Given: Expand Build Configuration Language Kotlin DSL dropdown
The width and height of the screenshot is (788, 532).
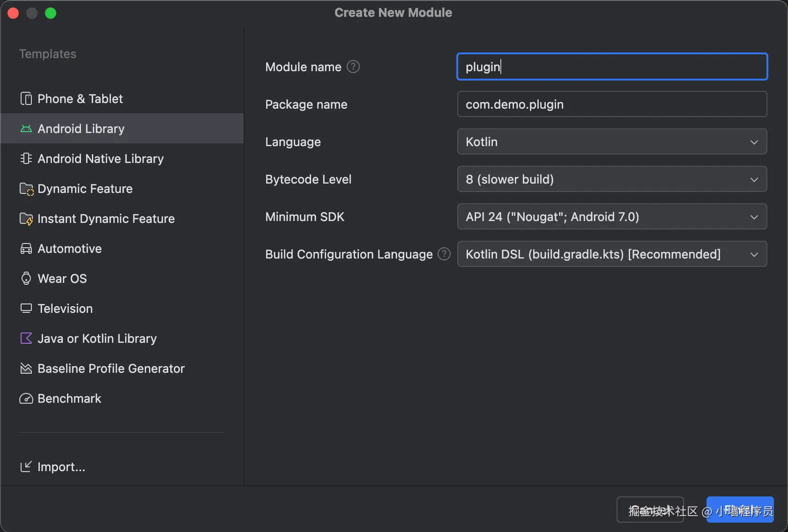Looking at the screenshot, I should (x=611, y=254).
